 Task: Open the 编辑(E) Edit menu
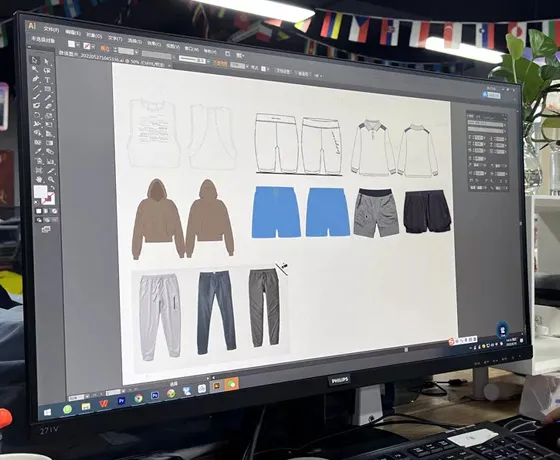point(73,32)
